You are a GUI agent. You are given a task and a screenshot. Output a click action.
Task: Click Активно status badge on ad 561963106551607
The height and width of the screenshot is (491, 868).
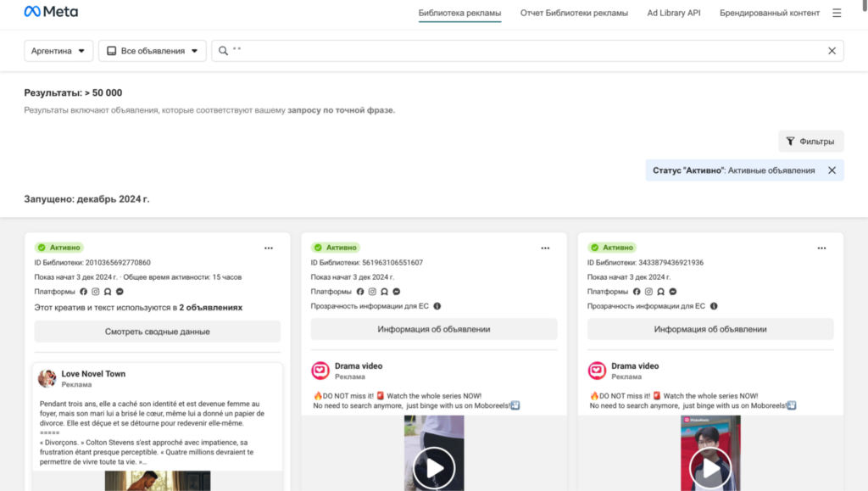[335, 248]
